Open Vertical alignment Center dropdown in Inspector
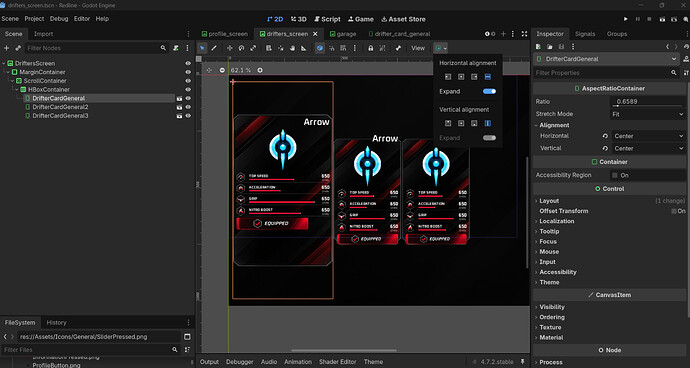Viewport: 690px width, 368px height. click(x=649, y=148)
